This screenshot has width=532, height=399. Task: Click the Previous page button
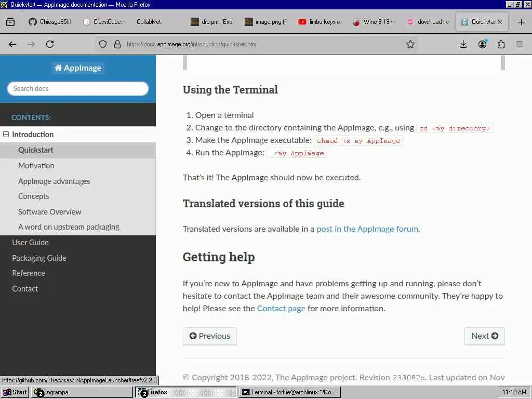210,336
